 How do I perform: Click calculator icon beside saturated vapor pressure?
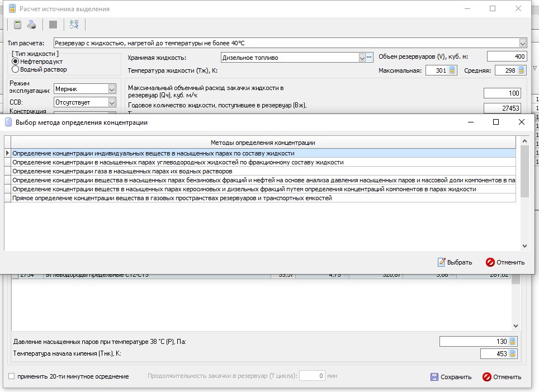tap(513, 341)
